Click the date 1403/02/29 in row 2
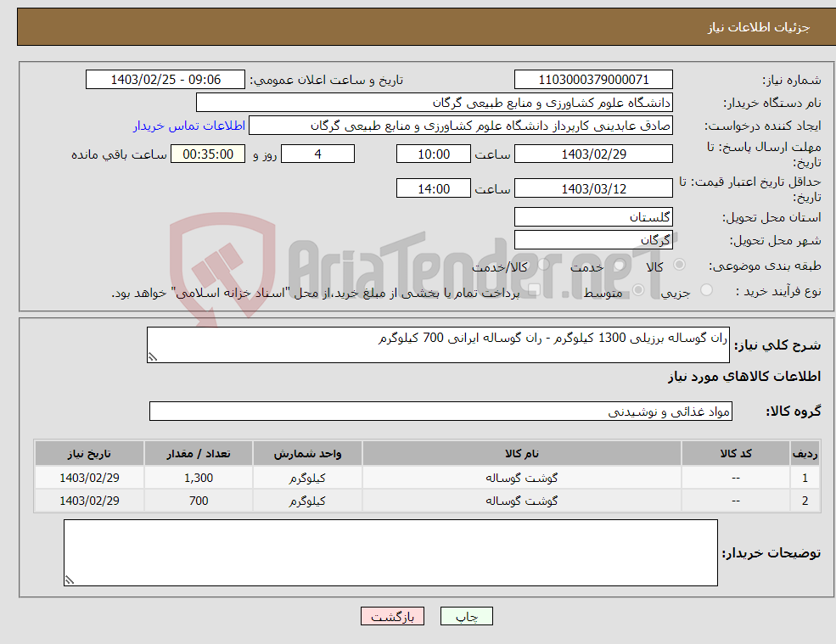Viewport: 836px width, 644px height. tap(89, 501)
